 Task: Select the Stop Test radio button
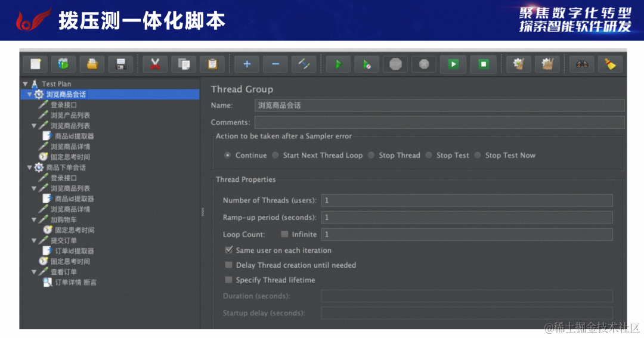coord(429,155)
